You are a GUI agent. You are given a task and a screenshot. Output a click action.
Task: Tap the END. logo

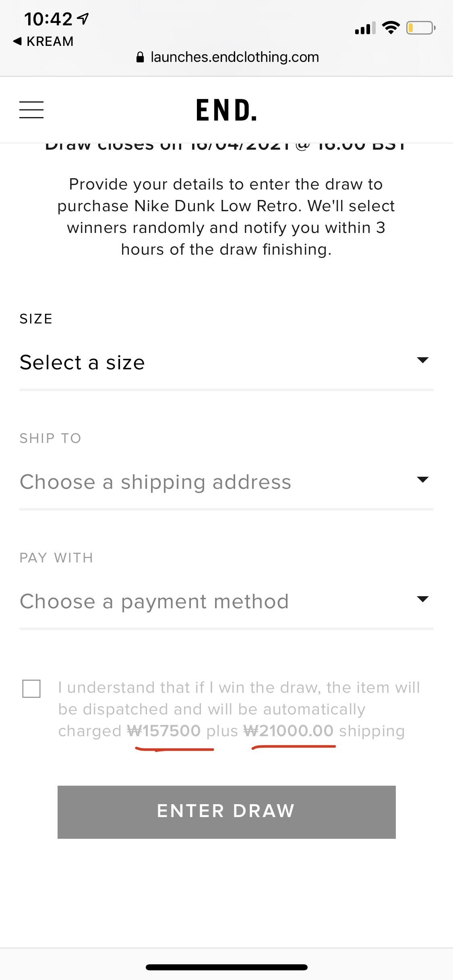[226, 110]
